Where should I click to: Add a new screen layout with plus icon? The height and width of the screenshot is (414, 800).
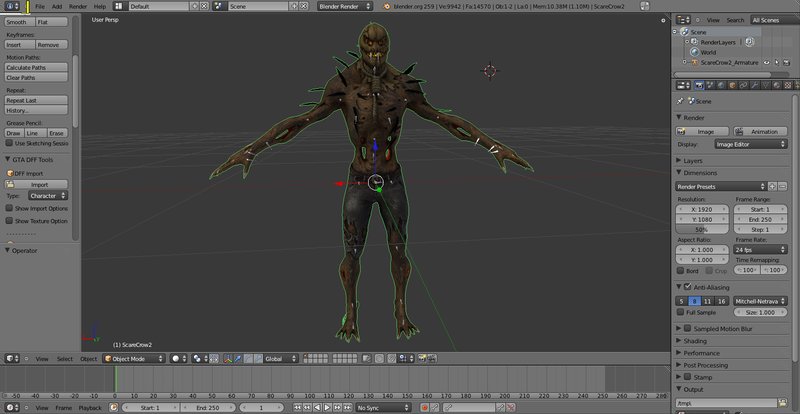pos(194,6)
